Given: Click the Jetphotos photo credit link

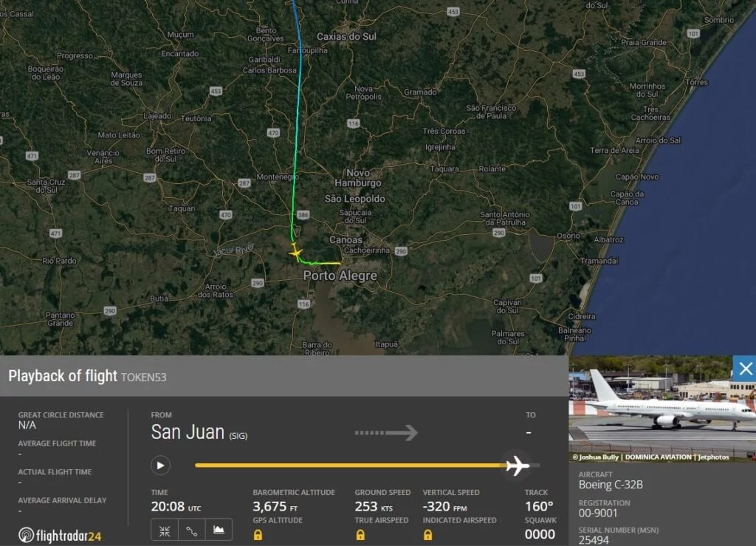Looking at the screenshot, I should click(714, 457).
